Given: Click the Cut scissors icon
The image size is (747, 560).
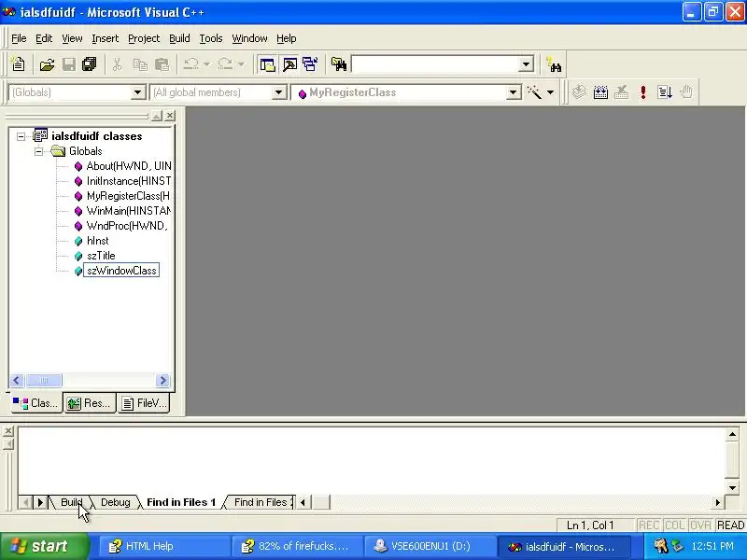Looking at the screenshot, I should click(x=118, y=64).
